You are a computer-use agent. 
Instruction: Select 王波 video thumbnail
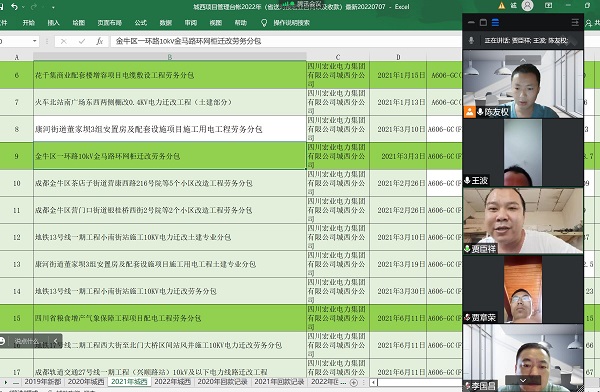point(523,152)
